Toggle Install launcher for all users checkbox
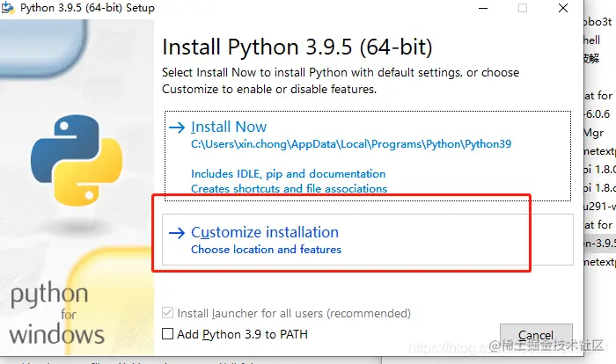The height and width of the screenshot is (364, 616). tap(169, 313)
